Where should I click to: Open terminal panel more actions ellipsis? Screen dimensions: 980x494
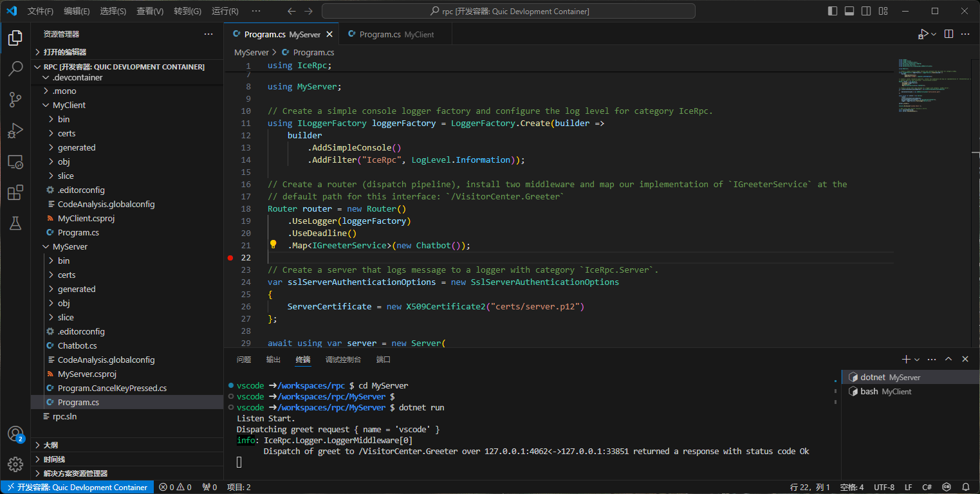(932, 360)
